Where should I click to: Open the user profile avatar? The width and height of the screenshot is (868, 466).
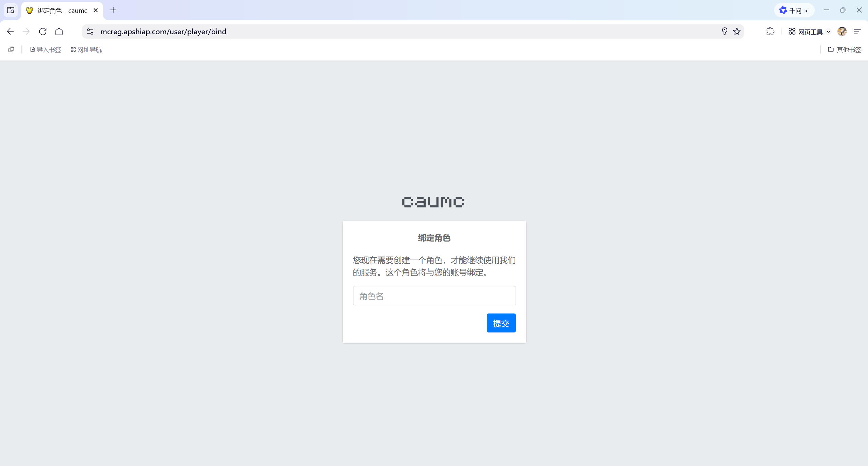[842, 32]
